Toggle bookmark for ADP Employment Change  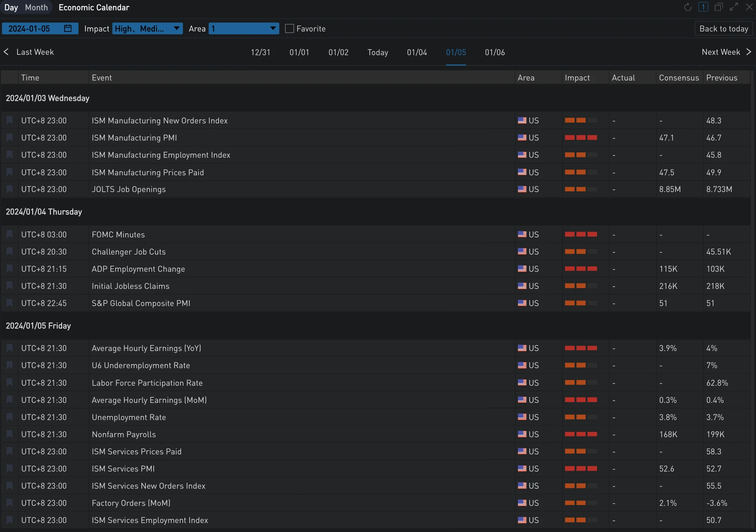point(9,269)
